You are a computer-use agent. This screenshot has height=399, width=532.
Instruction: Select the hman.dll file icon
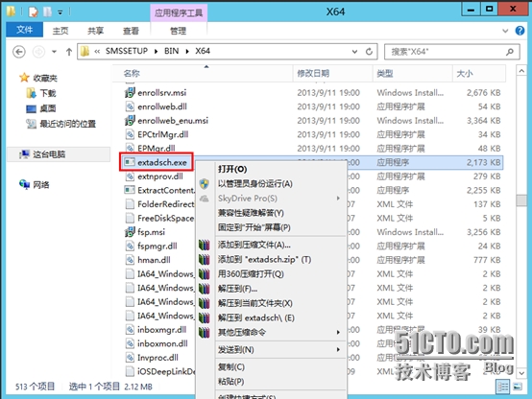click(130, 260)
